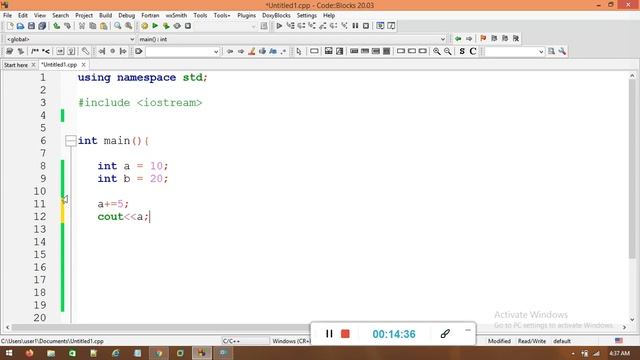640x360 pixels.
Task: Open Firefox from the taskbar
Action: [x=29, y=353]
